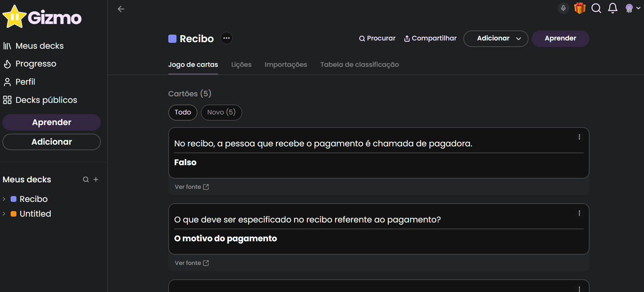Open the search magnifier in top bar
The width and height of the screenshot is (644, 292).
pyautogui.click(x=596, y=8)
